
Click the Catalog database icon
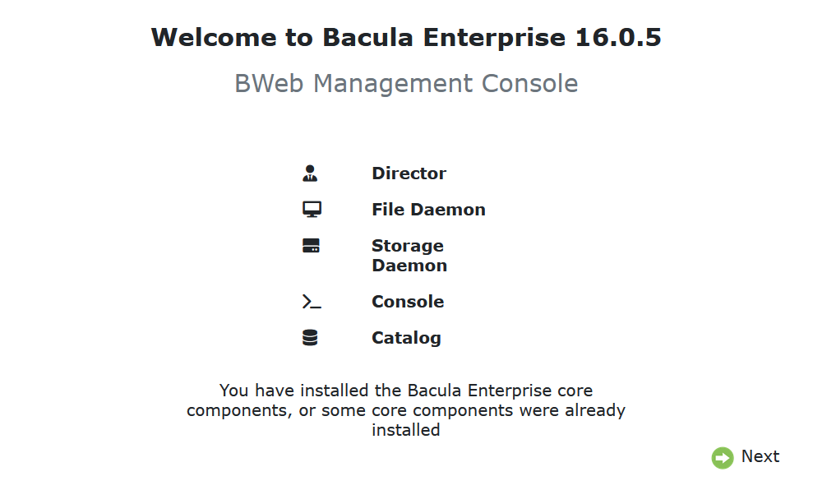tap(310, 338)
